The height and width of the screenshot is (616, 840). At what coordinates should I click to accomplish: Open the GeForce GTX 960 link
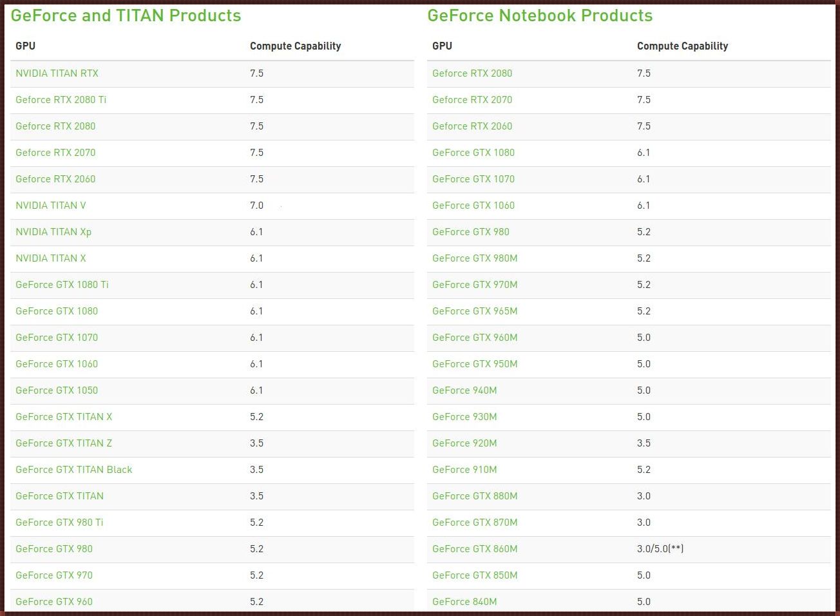tap(54, 602)
